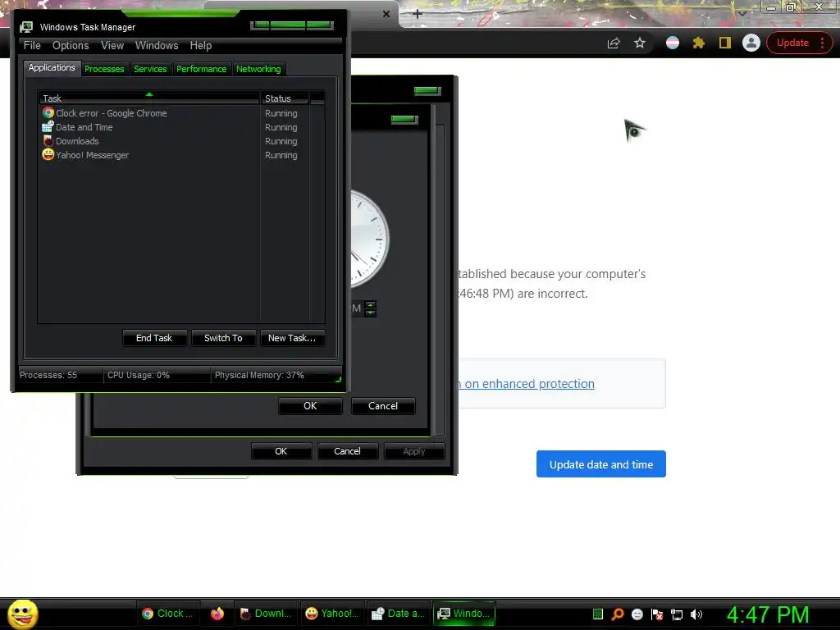Click the round face tray icon
Viewport: 840px width, 630px height.
coord(637,614)
